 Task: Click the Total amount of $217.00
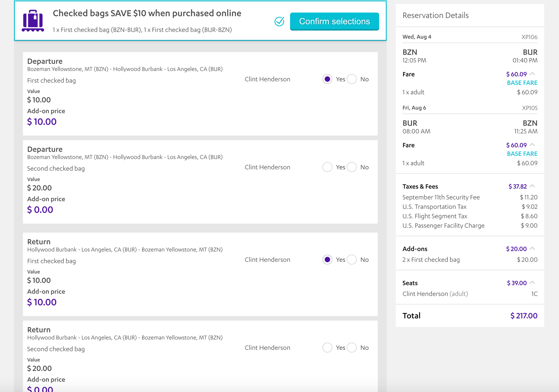coord(523,316)
